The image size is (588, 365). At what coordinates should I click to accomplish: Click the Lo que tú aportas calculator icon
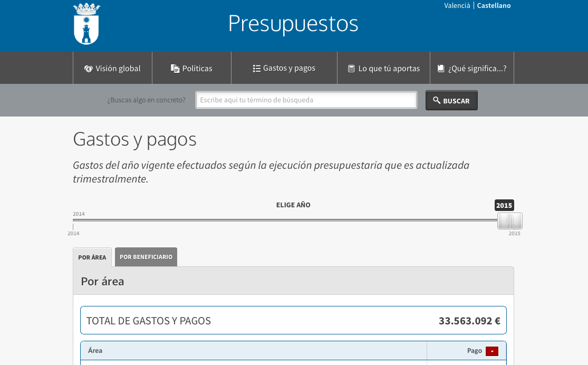point(351,69)
